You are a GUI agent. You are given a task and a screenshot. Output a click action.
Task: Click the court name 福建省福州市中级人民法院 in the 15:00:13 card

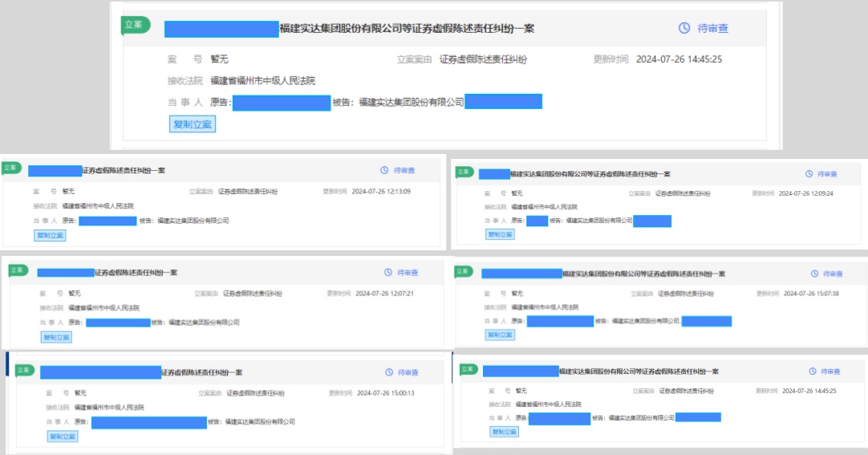(x=110, y=407)
